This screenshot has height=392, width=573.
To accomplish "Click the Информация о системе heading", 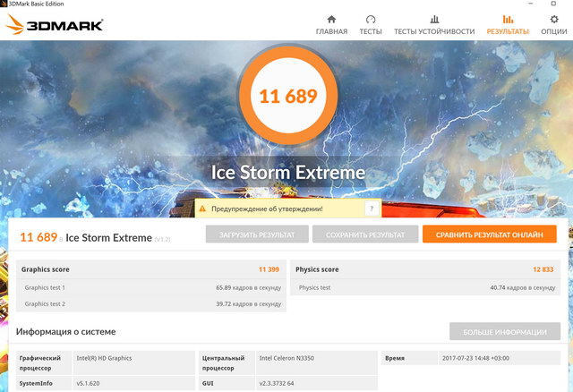I will point(65,331).
